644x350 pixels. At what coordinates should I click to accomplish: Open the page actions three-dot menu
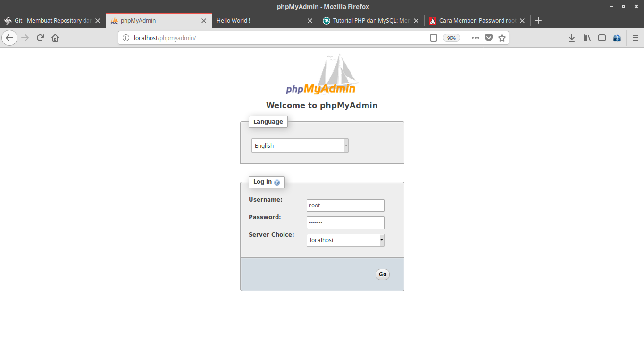click(475, 38)
